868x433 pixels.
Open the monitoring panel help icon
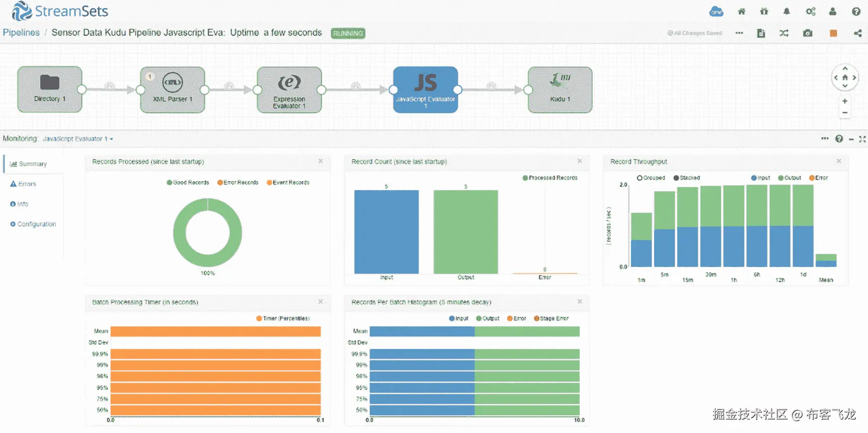pyautogui.click(x=839, y=139)
